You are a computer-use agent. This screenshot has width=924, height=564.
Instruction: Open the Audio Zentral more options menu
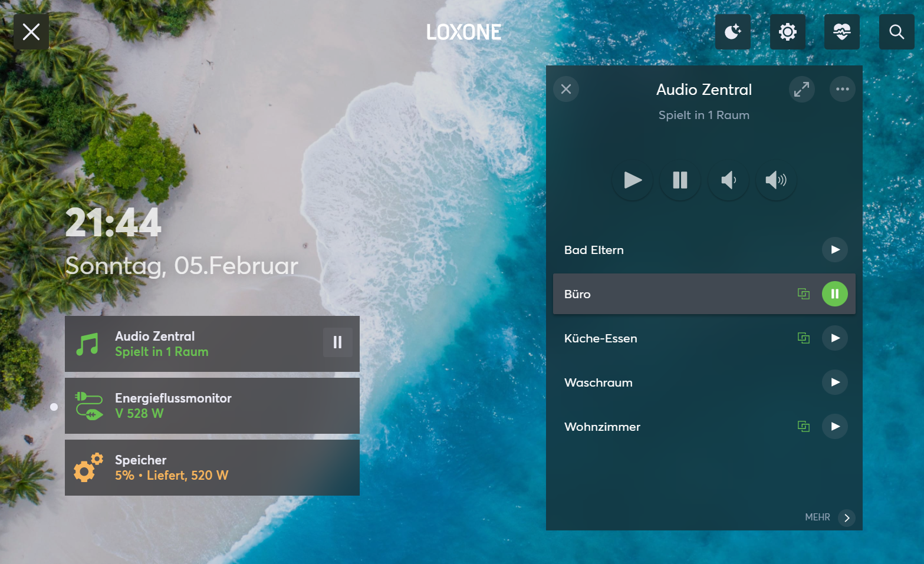843,89
